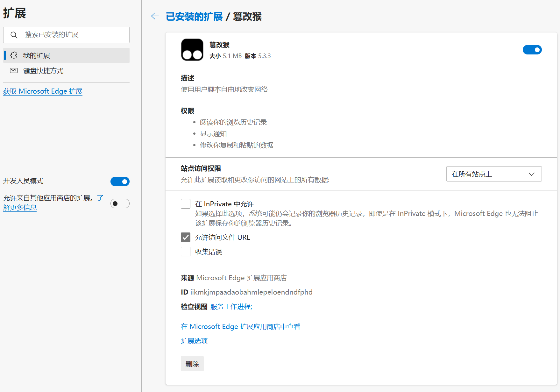The image size is (560, 392).
Task: Click permission 修改你复制和粘贴的数据
Action: click(237, 145)
